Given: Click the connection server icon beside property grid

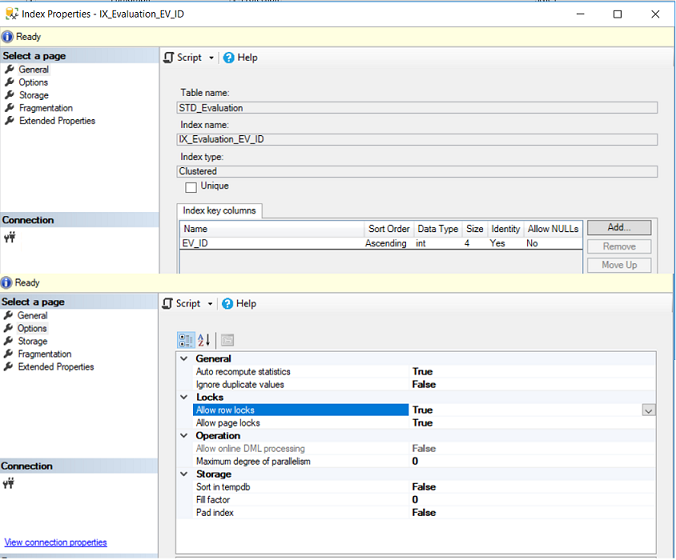Looking at the screenshot, I should pyautogui.click(x=10, y=484).
